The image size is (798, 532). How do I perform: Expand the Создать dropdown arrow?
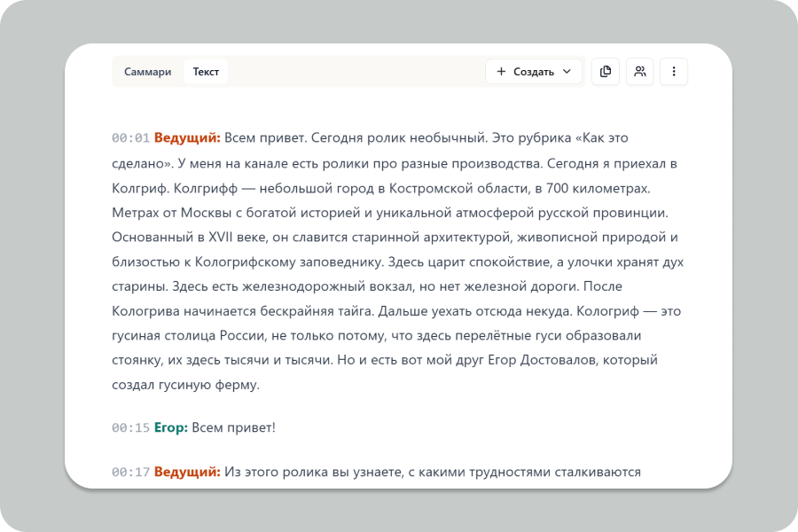[565, 72]
